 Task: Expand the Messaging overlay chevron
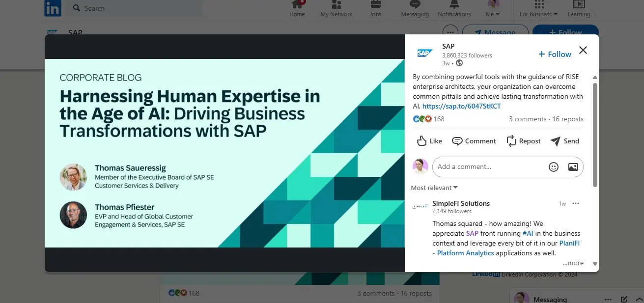point(639,299)
